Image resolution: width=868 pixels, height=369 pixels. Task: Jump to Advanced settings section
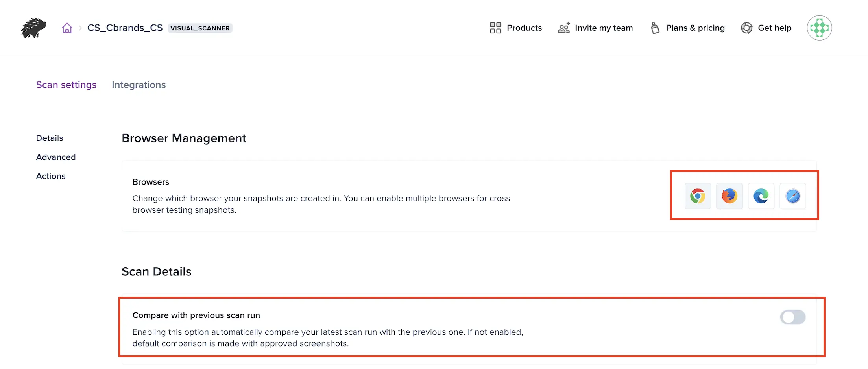(56, 157)
